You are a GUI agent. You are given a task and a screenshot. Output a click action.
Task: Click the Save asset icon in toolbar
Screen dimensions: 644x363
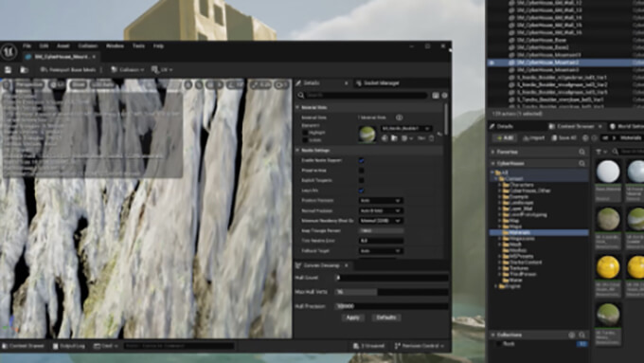click(x=8, y=70)
